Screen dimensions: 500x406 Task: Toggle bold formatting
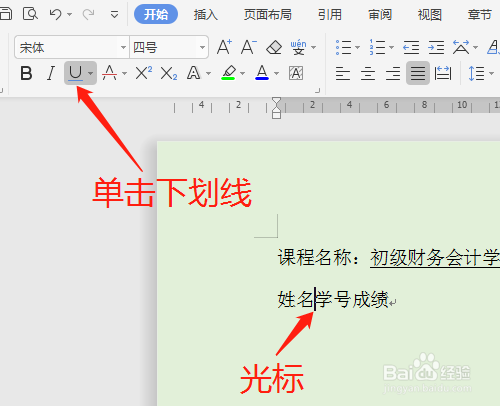(x=26, y=73)
